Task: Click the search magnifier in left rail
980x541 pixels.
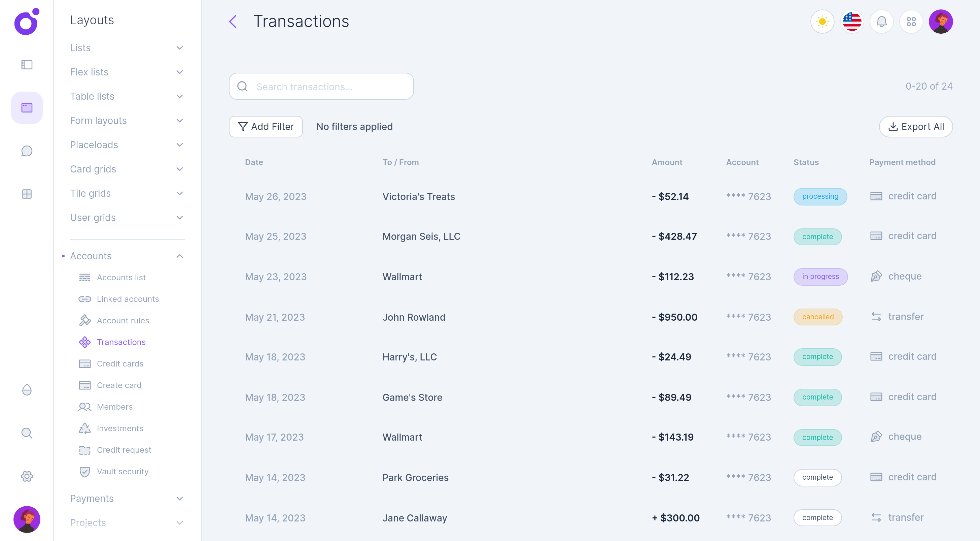Action: pos(27,433)
